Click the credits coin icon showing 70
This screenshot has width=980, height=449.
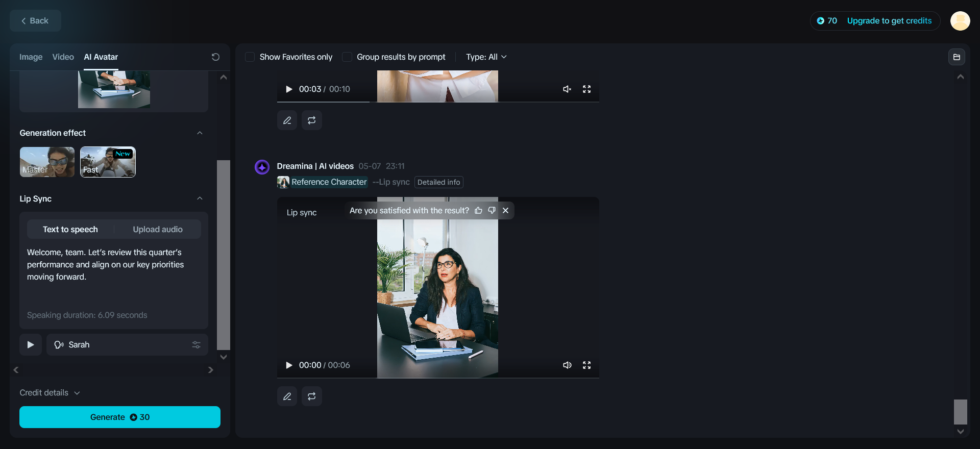click(820, 21)
